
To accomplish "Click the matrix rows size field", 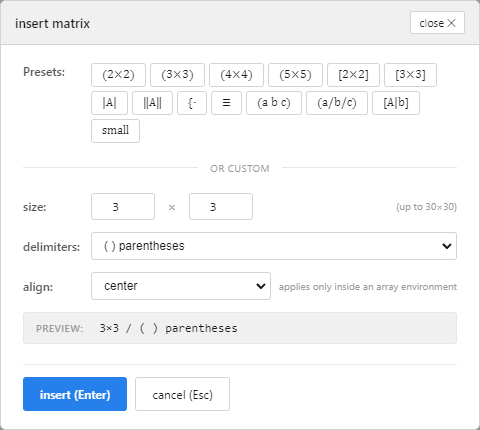I will tap(123, 206).
